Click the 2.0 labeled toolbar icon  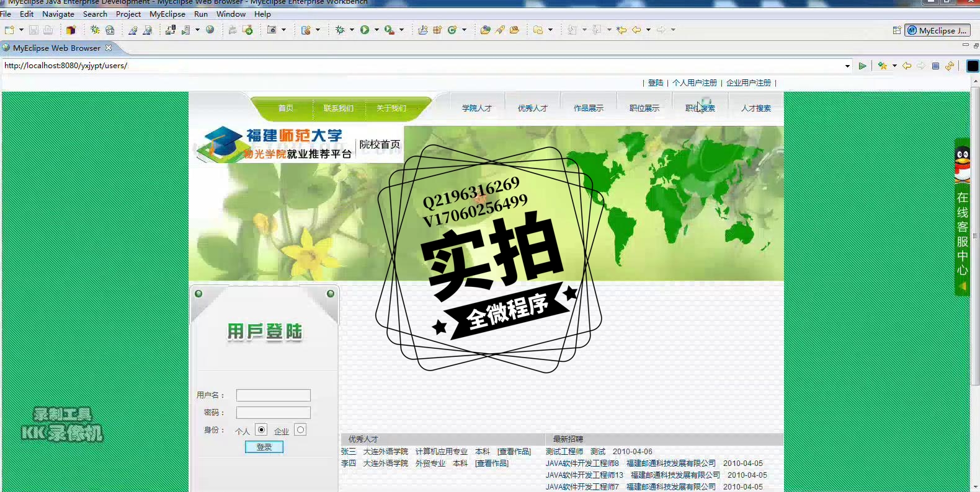(x=110, y=30)
